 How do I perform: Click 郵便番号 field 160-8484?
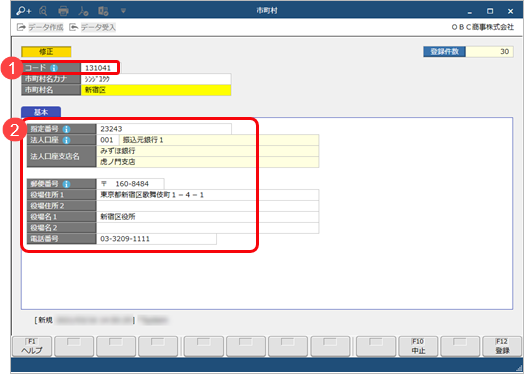pyautogui.click(x=130, y=184)
